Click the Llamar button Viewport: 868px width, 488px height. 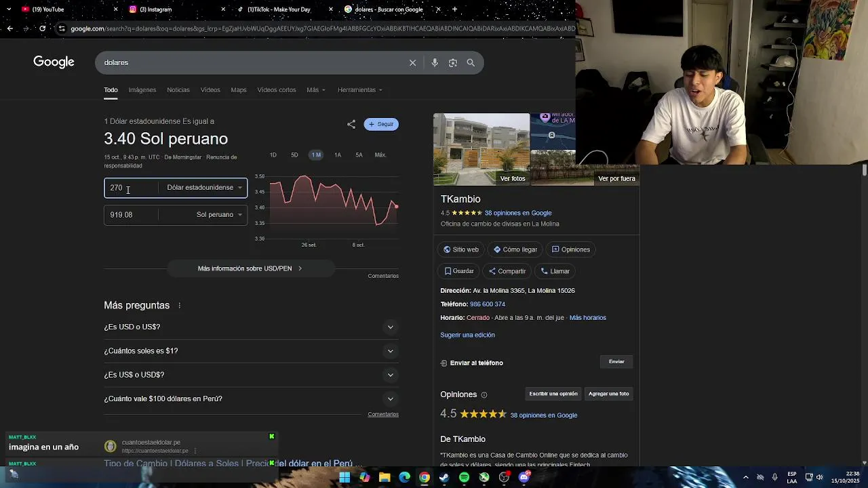pyautogui.click(x=555, y=271)
